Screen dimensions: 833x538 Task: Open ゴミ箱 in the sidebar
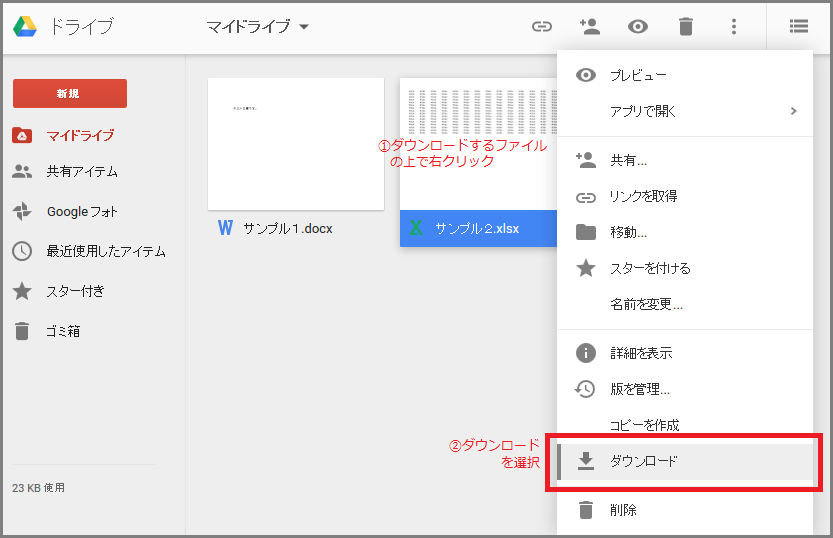click(x=63, y=331)
